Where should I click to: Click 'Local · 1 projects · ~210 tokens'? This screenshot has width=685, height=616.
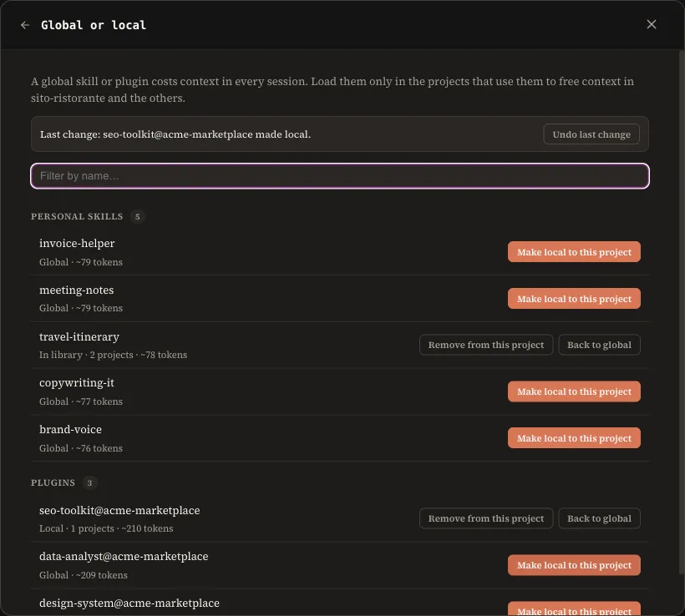coord(106,528)
